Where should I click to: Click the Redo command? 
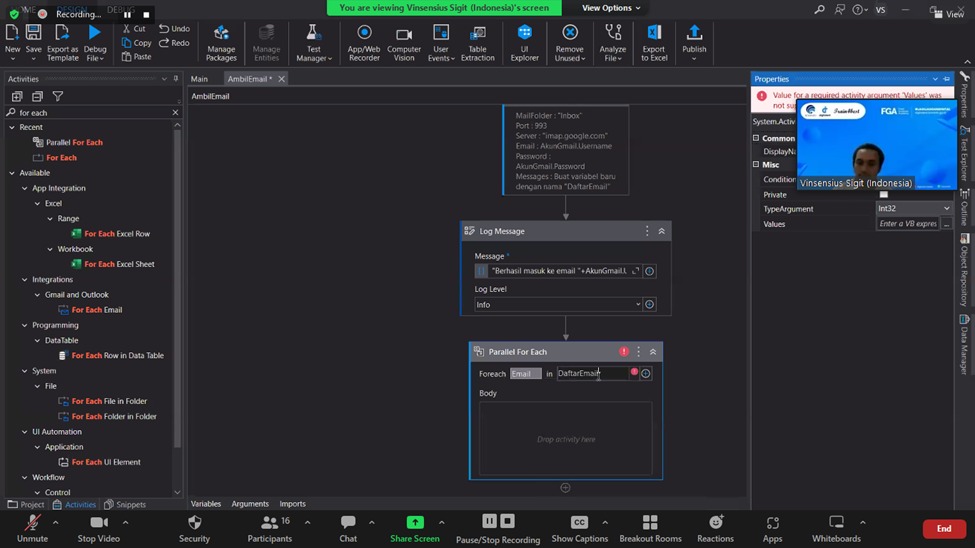pyautogui.click(x=174, y=43)
